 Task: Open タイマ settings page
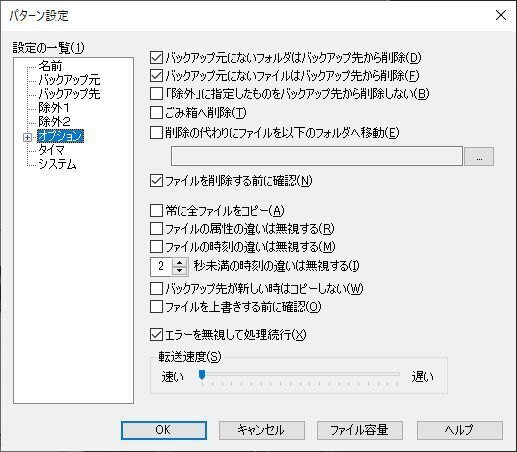pyautogui.click(x=51, y=150)
